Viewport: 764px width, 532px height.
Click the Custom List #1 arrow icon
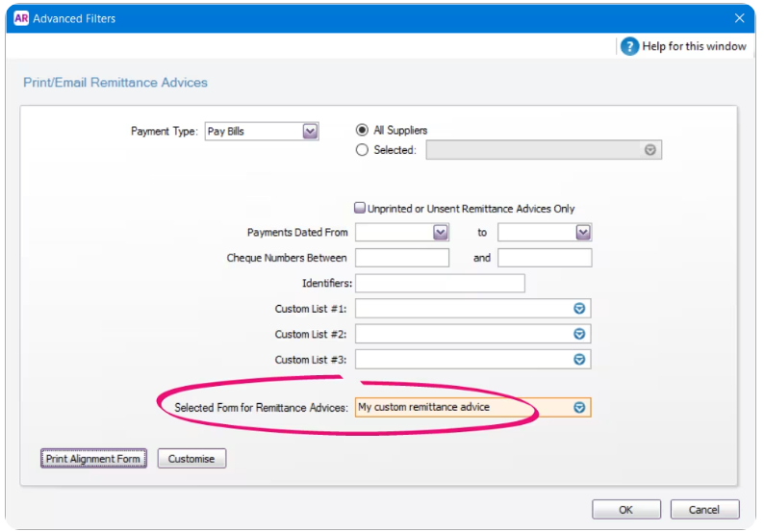[x=579, y=309]
